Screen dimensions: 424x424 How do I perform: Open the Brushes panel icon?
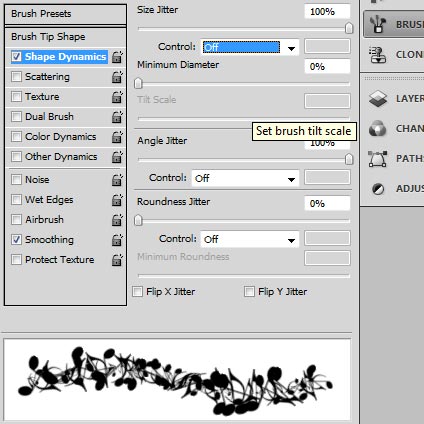coord(378,24)
